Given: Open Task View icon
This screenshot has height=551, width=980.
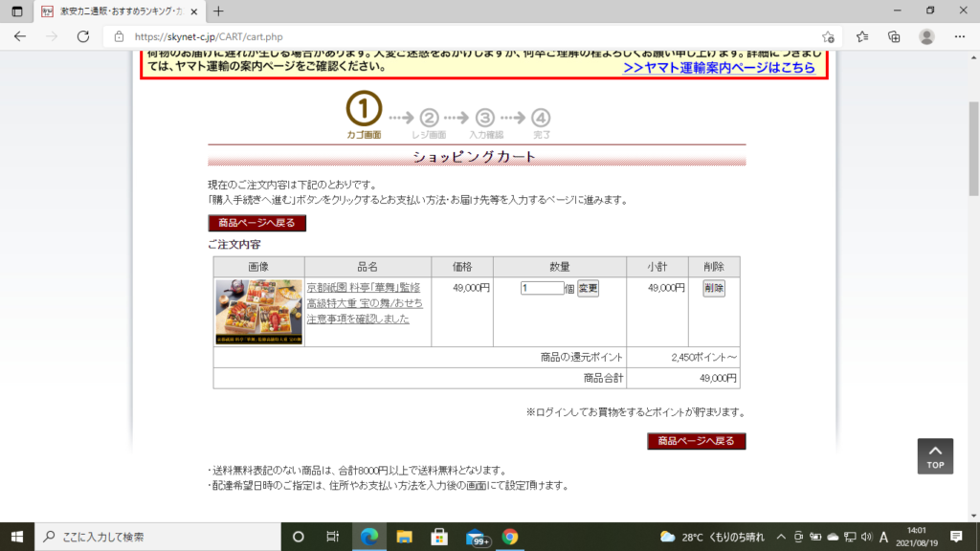Looking at the screenshot, I should pos(332,537).
